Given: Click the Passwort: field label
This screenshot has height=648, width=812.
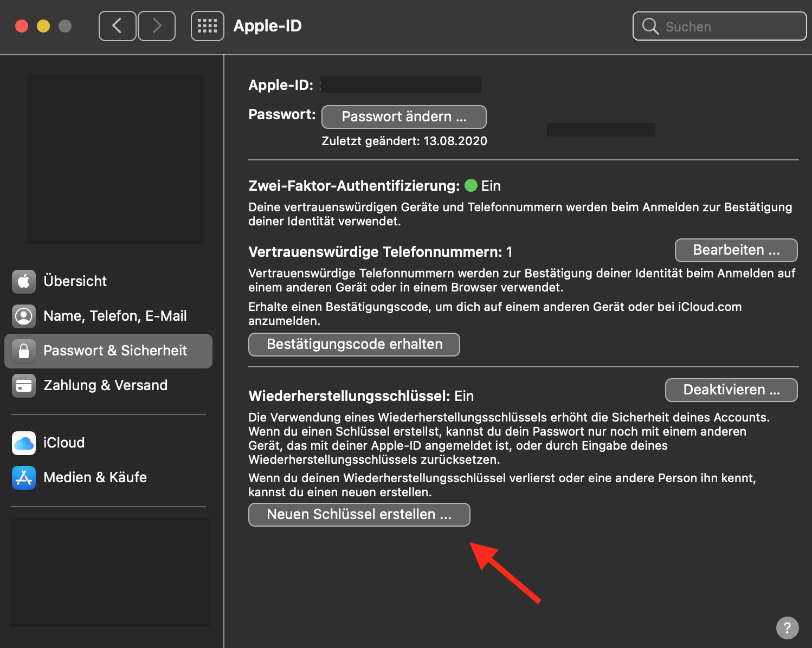Looking at the screenshot, I should 282,114.
